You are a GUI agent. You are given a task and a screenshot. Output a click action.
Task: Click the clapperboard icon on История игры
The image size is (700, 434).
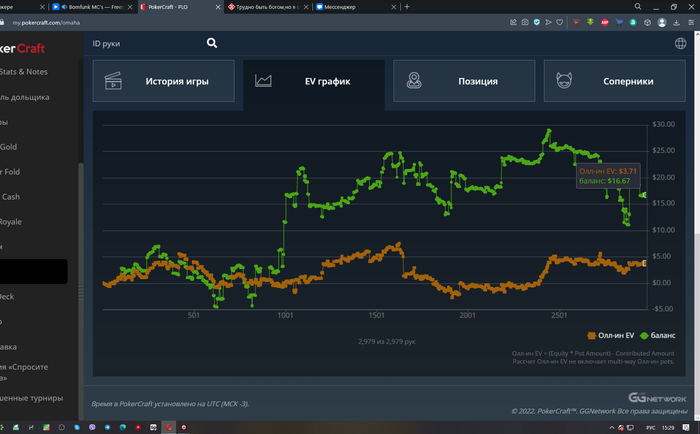113,81
